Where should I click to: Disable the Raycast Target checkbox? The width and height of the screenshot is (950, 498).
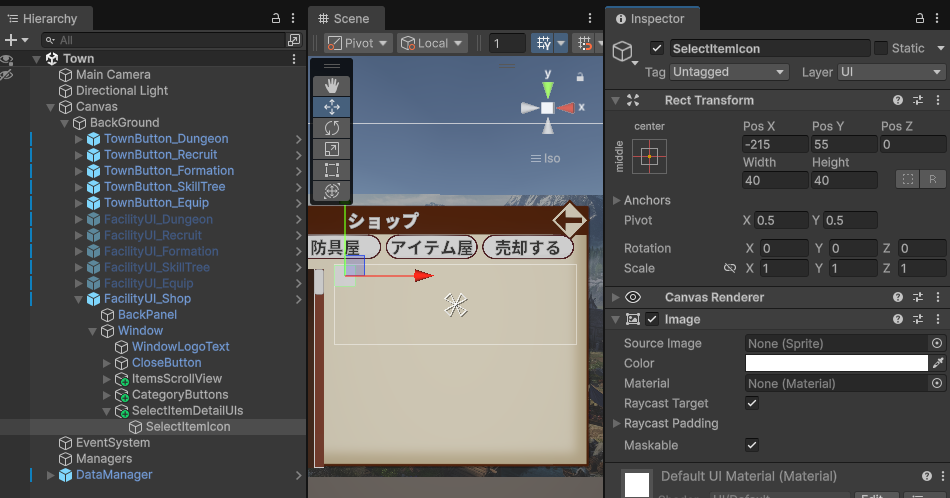click(752, 403)
